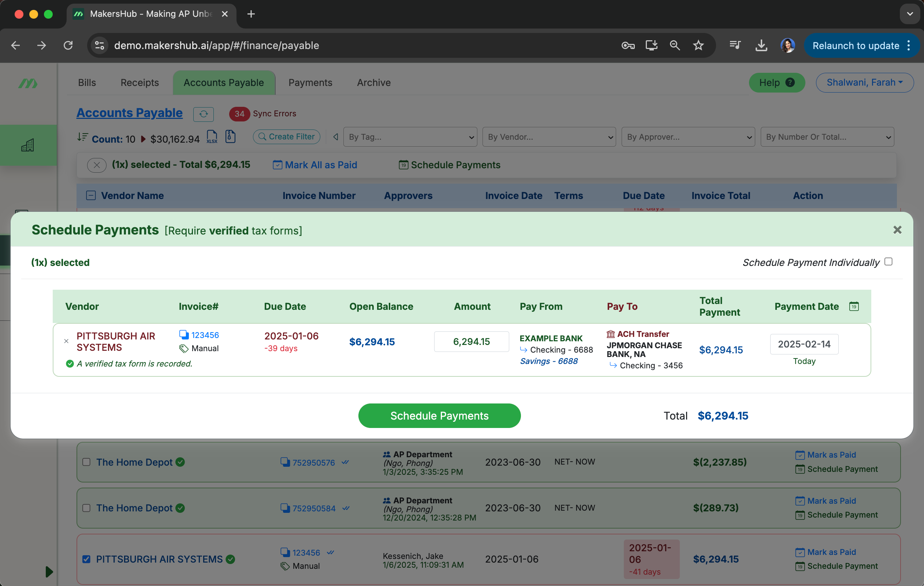Open the By Vendor filter dropdown
The image size is (924, 586).
point(549,137)
